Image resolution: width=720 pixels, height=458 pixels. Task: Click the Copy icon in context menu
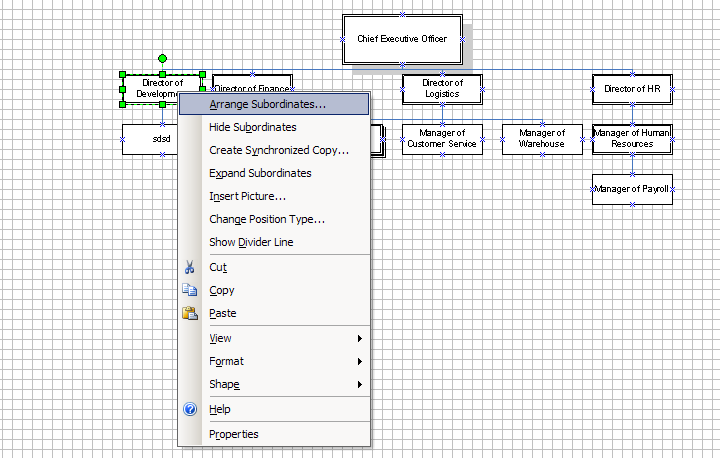(190, 291)
